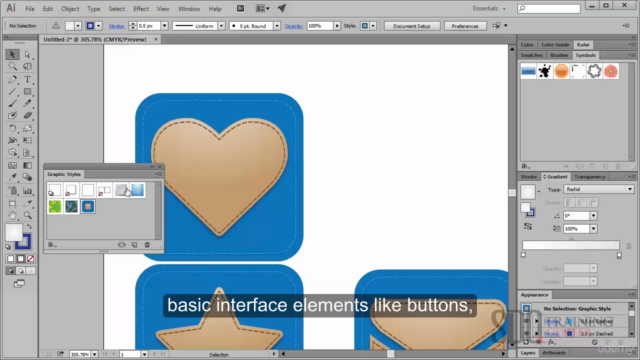Select the Type tool
Image resolution: width=640 pixels, height=360 pixels.
coord(27,80)
